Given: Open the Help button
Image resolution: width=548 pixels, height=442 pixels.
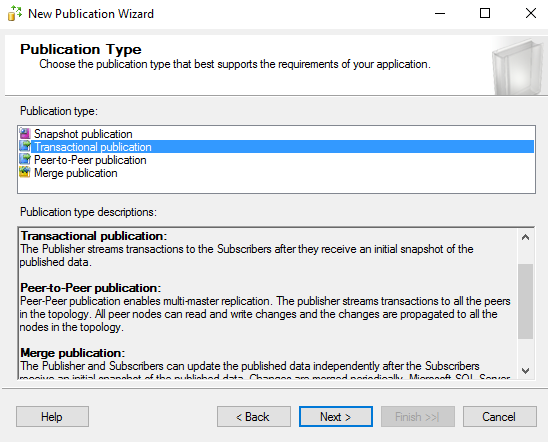Looking at the screenshot, I should [x=52, y=416].
